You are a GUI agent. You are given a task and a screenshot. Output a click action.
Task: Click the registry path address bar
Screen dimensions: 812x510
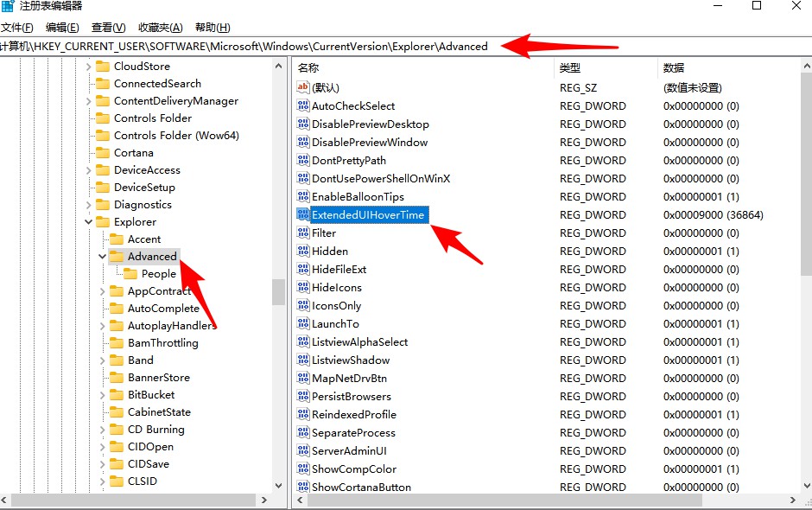406,47
